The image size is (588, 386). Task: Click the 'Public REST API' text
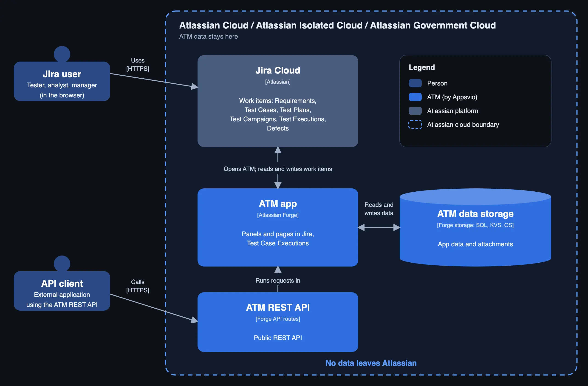point(278,338)
